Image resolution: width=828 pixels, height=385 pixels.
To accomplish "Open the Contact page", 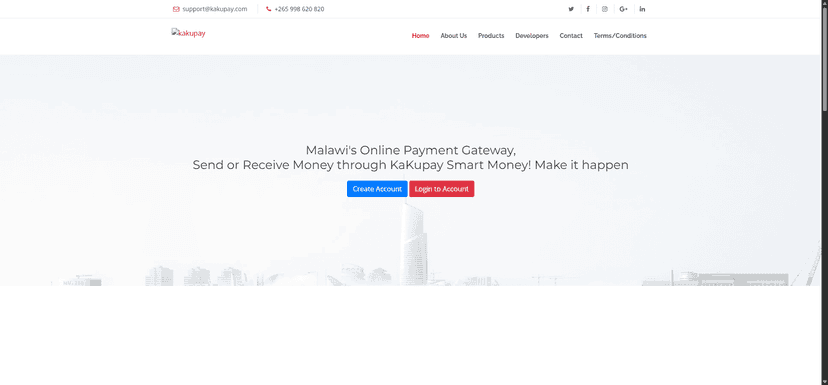I will coord(571,36).
